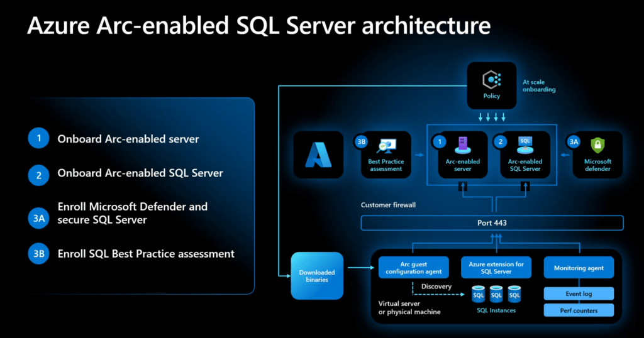This screenshot has width=644, height=338.
Task: Click the 2 badge on Arc-enabled SQL Server tile
Action: [500, 142]
